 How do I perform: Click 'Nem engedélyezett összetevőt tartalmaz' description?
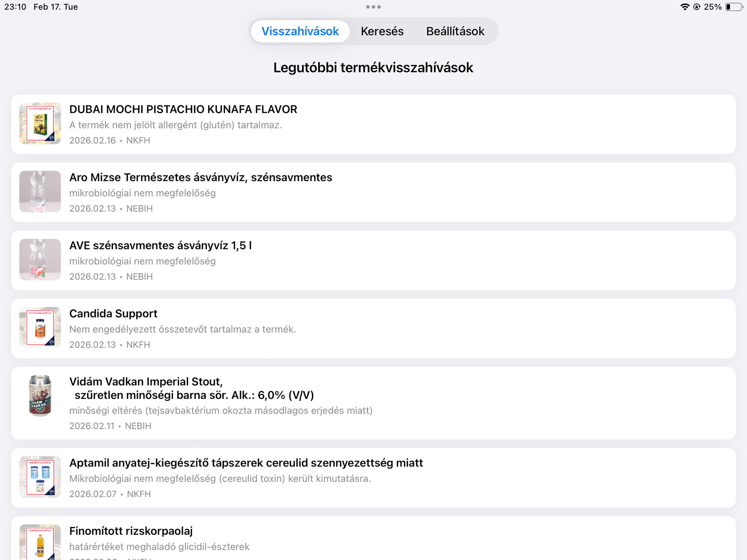[183, 329]
